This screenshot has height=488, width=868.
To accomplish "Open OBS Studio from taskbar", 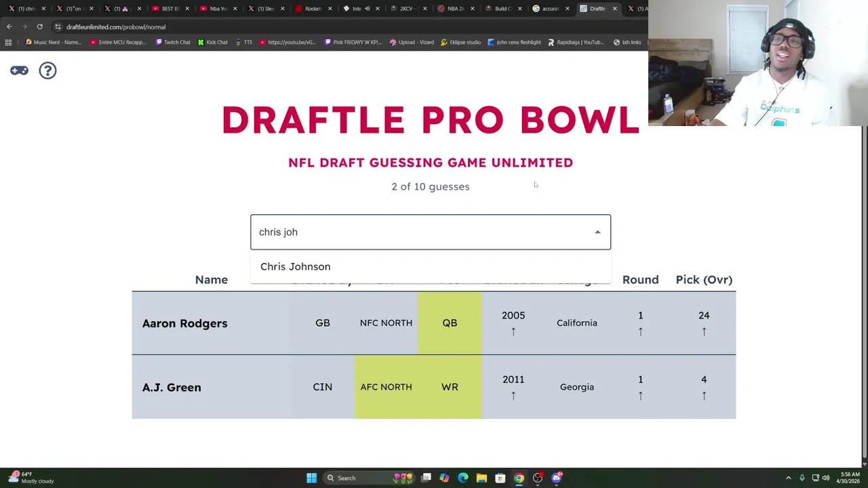I will [537, 478].
